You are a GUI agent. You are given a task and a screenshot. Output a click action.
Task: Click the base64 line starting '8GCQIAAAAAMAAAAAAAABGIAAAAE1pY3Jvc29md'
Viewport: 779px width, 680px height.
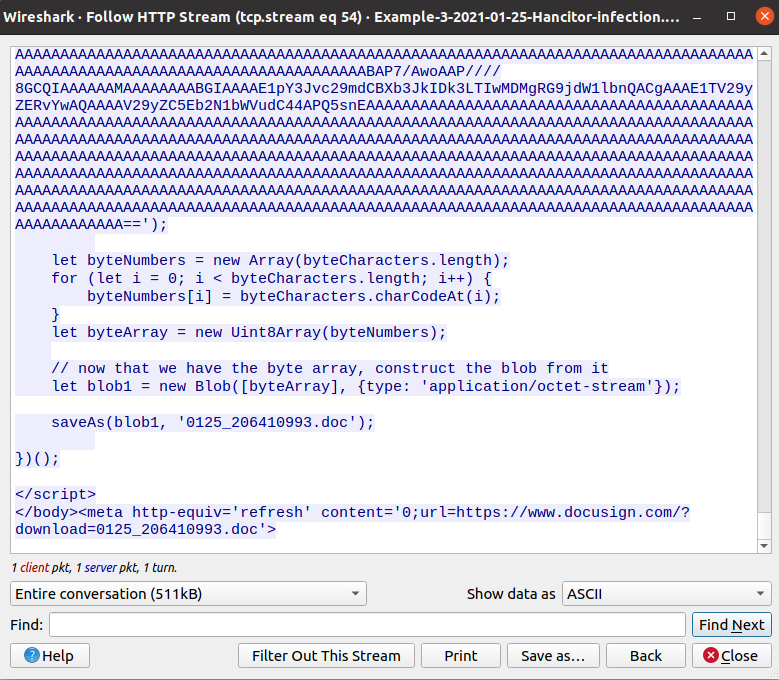click(384, 88)
